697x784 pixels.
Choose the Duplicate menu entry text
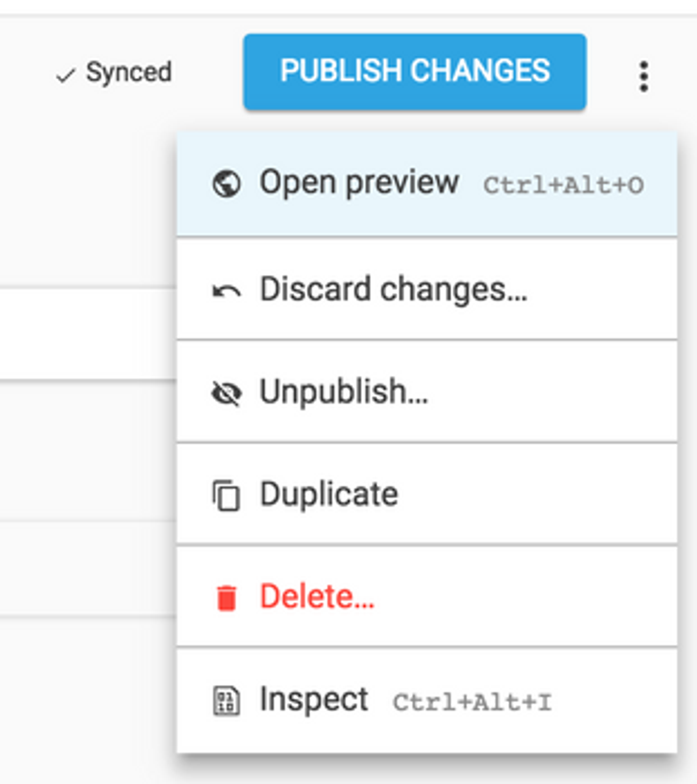point(329,494)
